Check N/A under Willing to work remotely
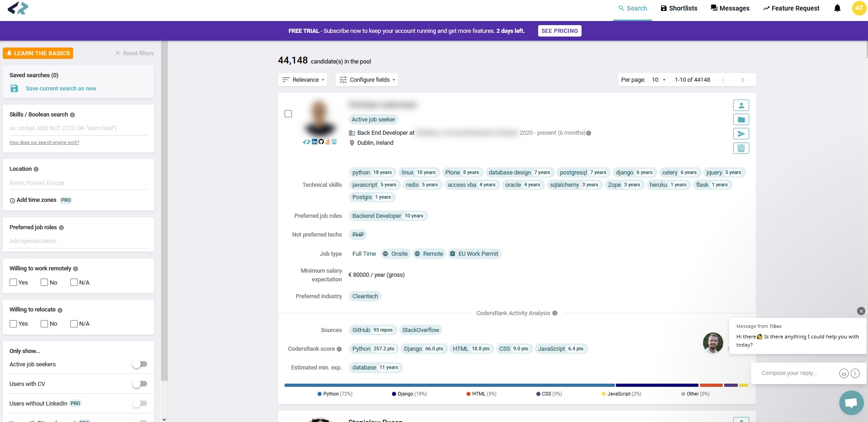The width and height of the screenshot is (868, 422). 74,282
